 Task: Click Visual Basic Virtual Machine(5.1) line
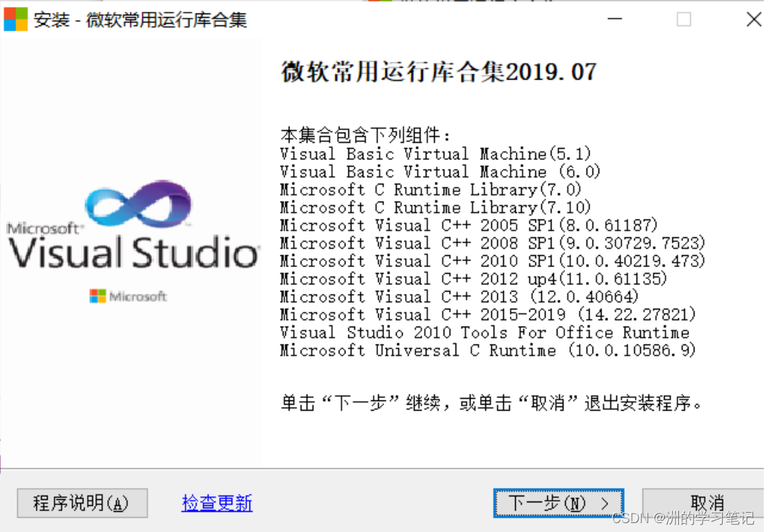(x=435, y=154)
